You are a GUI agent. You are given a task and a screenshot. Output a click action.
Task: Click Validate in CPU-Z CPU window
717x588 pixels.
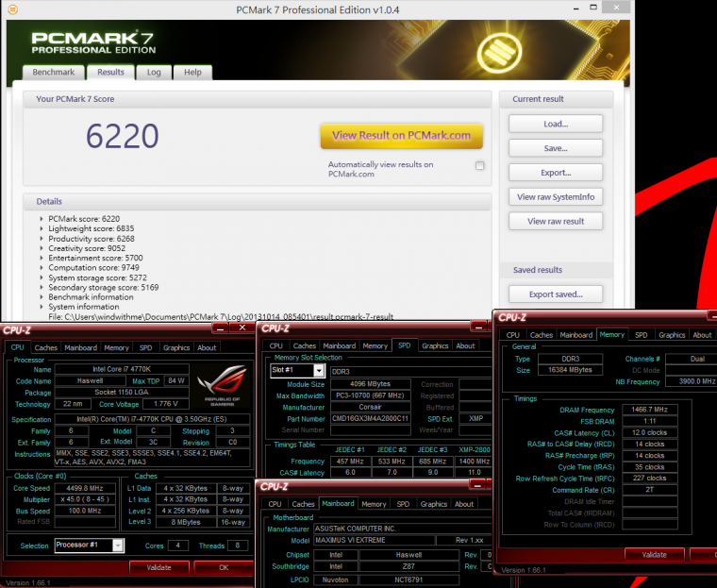pyautogui.click(x=158, y=567)
